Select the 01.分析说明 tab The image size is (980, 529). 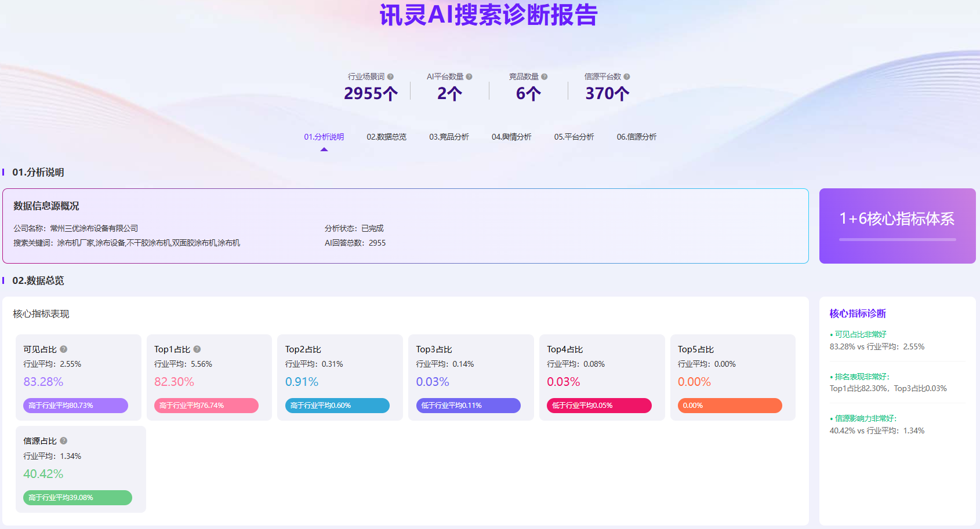[x=324, y=137]
